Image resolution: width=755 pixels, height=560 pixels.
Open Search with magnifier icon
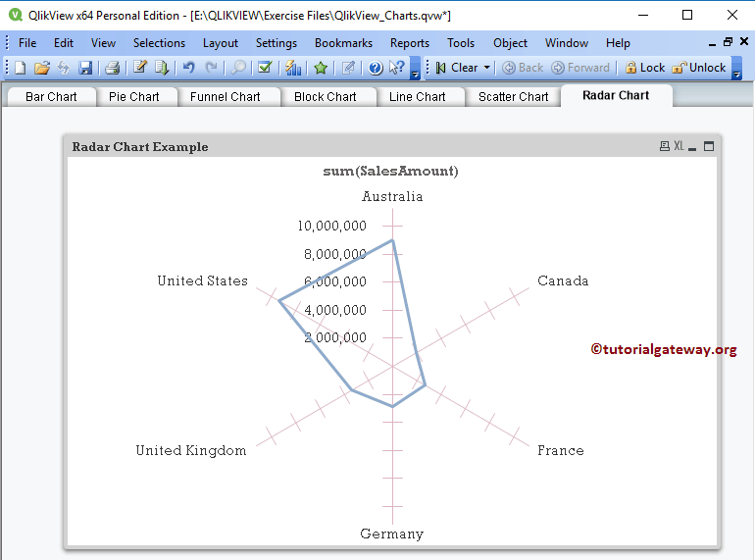238,68
